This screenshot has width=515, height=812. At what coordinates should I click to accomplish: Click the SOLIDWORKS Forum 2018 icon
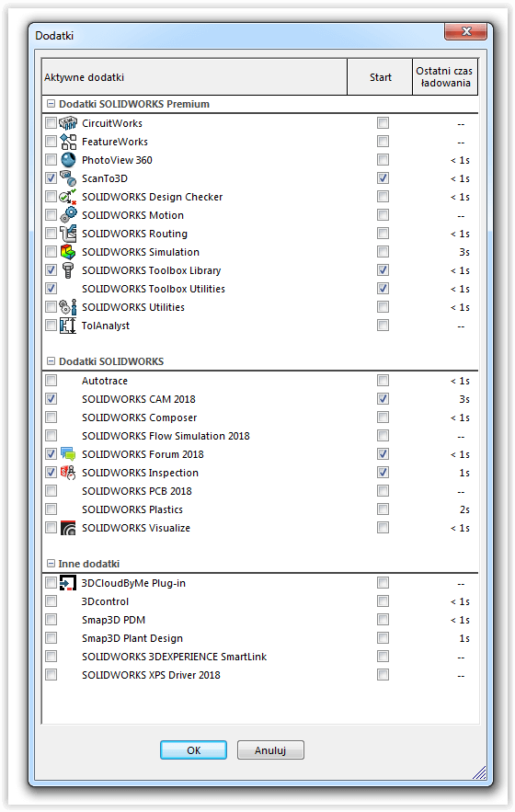coord(68,454)
